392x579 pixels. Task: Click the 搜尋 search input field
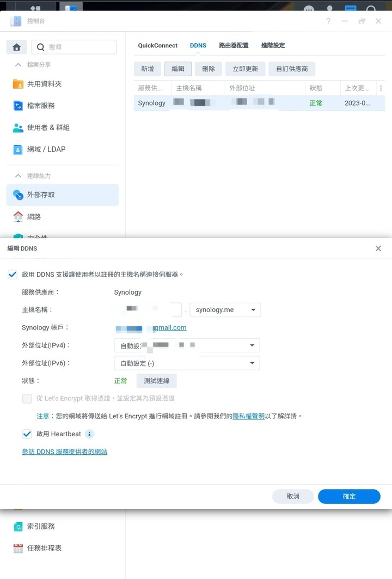74,47
